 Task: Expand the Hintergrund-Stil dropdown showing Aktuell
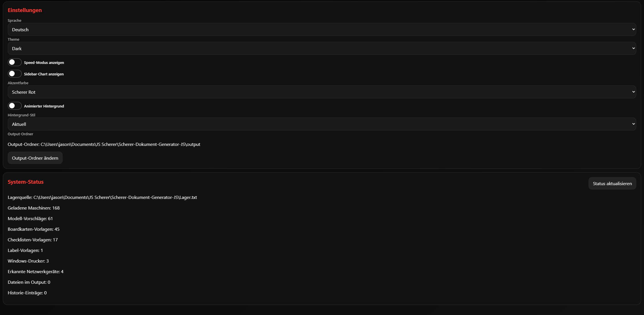tap(321, 124)
